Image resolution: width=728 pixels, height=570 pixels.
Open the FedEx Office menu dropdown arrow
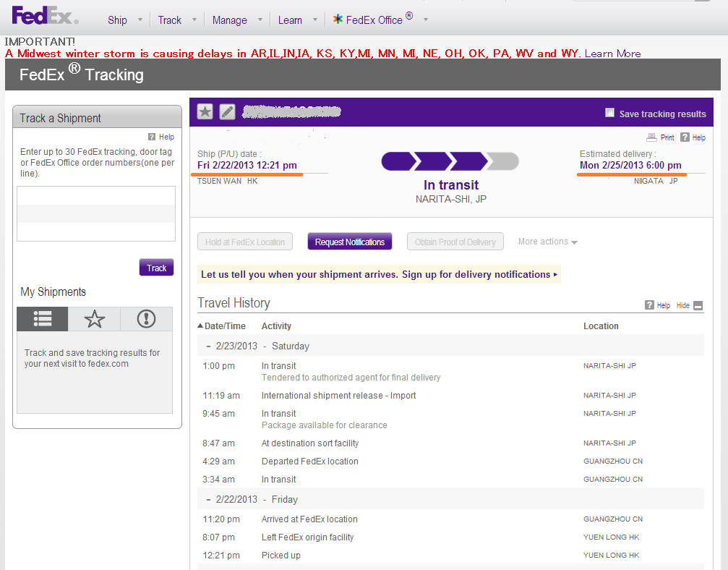[x=426, y=20]
